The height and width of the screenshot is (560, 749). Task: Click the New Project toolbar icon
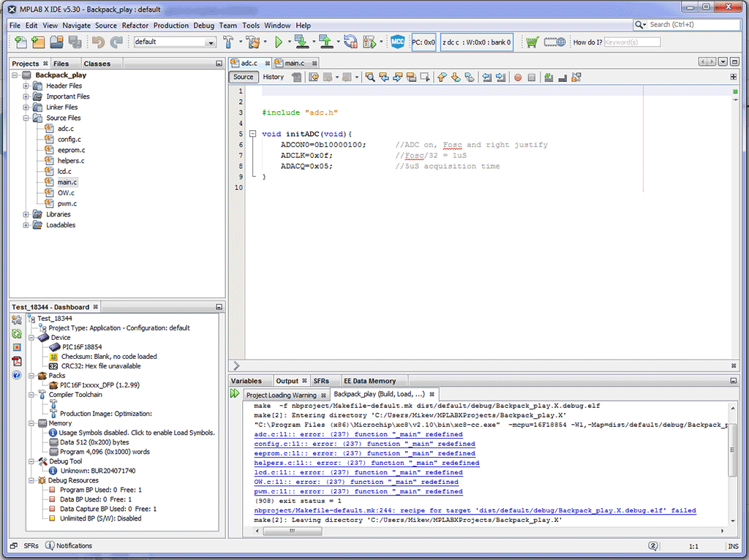38,42
